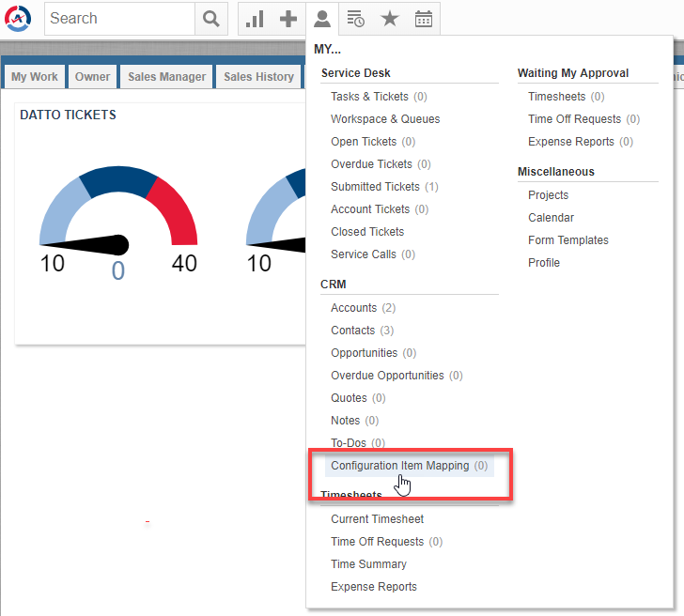Switch to the Sales Manager tab
Image resolution: width=684 pixels, height=616 pixels.
[x=166, y=77]
